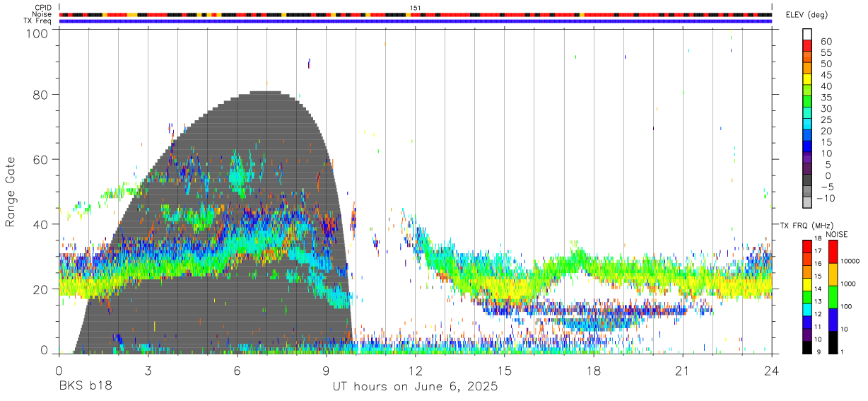Click the BKS b18 radar label
Viewport: 868px width, 401px height.
coord(85,386)
